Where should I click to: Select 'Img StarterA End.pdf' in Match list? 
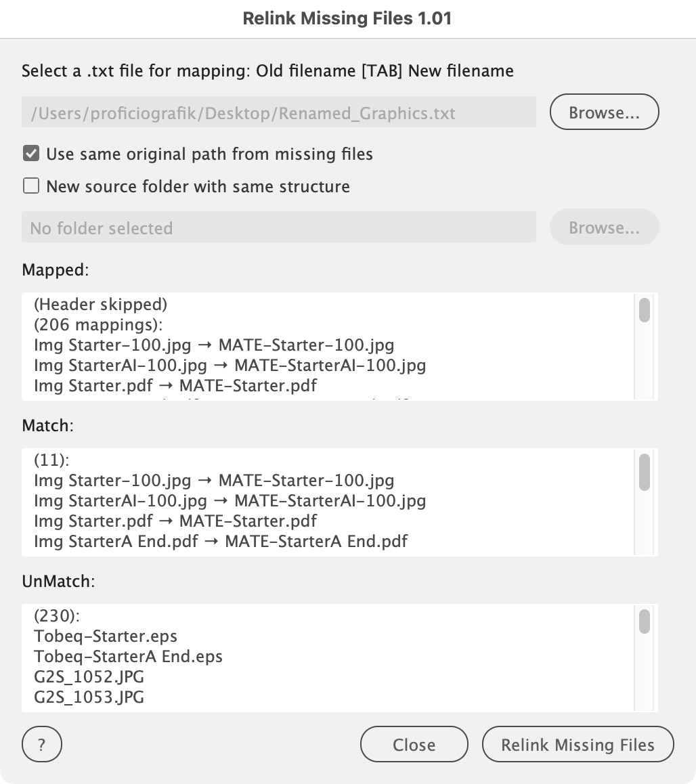click(221, 541)
